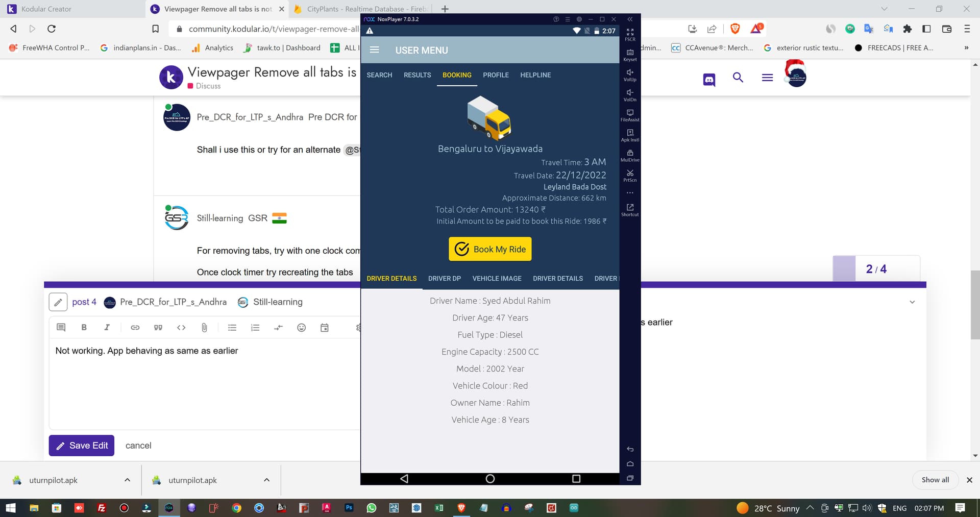Capture screenshot with the PrtScn tool
The width and height of the screenshot is (980, 517).
coord(629,176)
